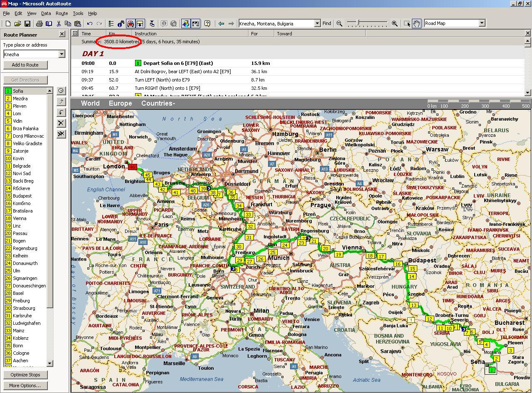Image resolution: width=532 pixels, height=393 pixels.
Task: Expand directions with the plus box
Action: pos(75,33)
